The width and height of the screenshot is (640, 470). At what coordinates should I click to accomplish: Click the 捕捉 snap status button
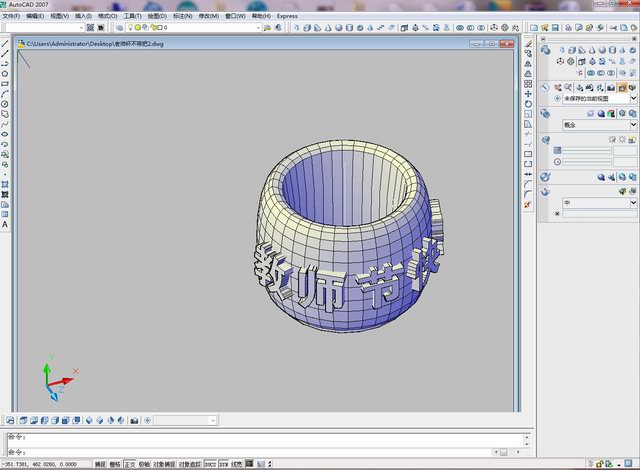click(99, 464)
